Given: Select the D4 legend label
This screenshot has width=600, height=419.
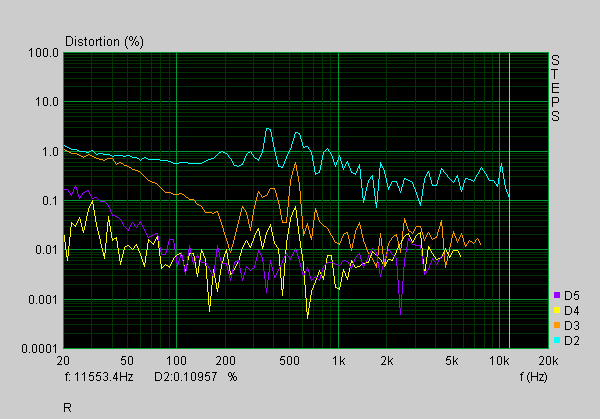Looking at the screenshot, I should click(x=572, y=310).
